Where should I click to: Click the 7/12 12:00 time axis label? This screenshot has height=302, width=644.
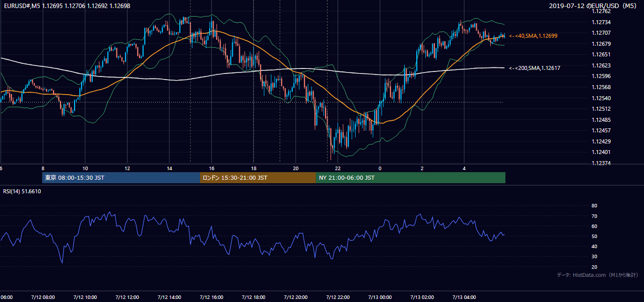click(x=126, y=297)
